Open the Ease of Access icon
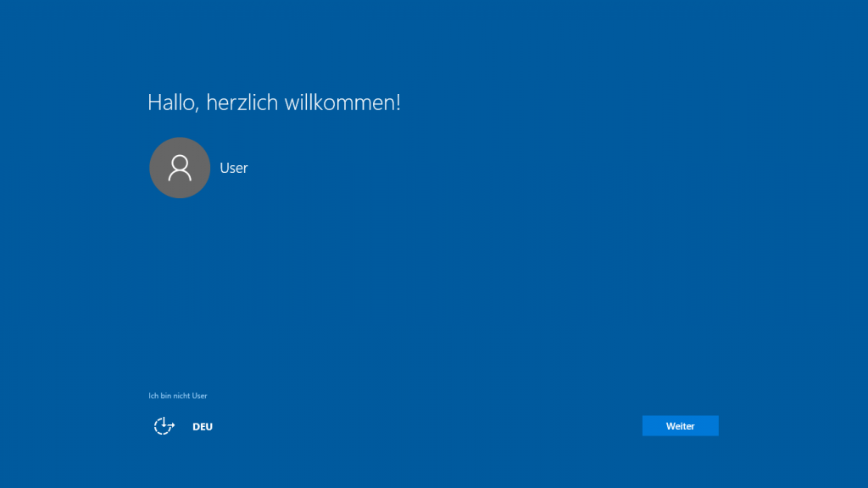868x488 pixels. [x=164, y=426]
